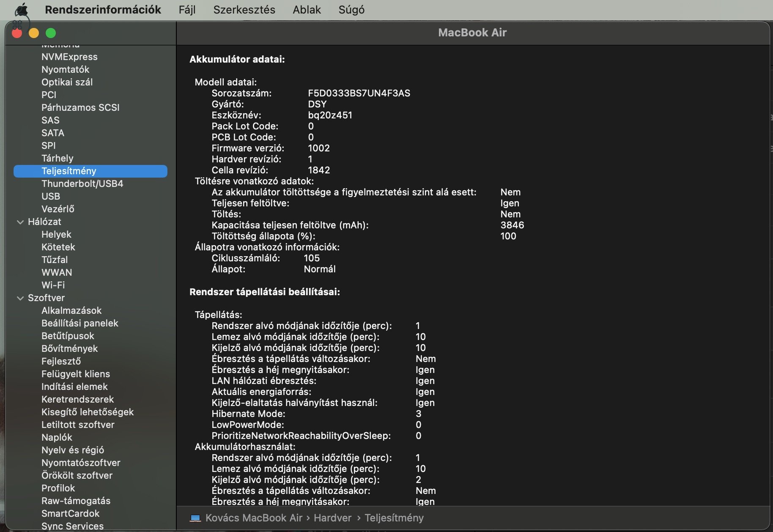Click the device name bq20z451
The width and height of the screenshot is (773, 532).
(330, 115)
